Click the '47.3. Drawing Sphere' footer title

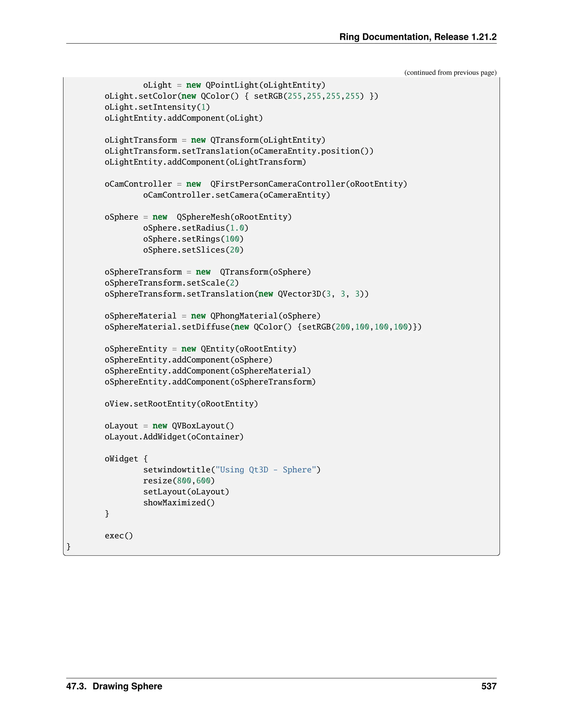coord(114,686)
